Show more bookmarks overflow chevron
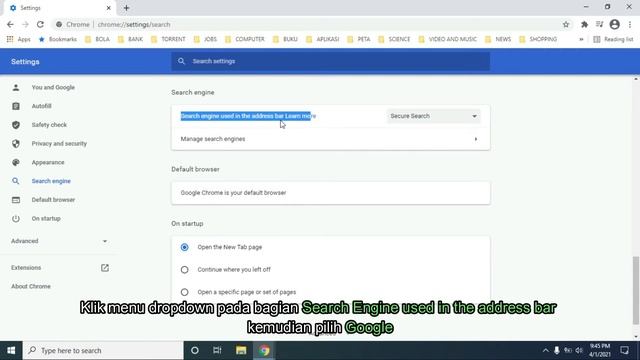 tap(581, 39)
